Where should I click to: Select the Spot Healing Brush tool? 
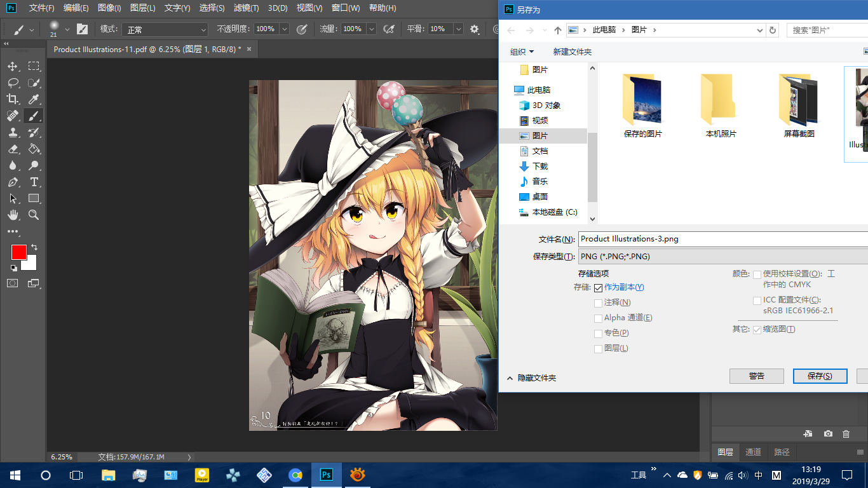(13, 116)
